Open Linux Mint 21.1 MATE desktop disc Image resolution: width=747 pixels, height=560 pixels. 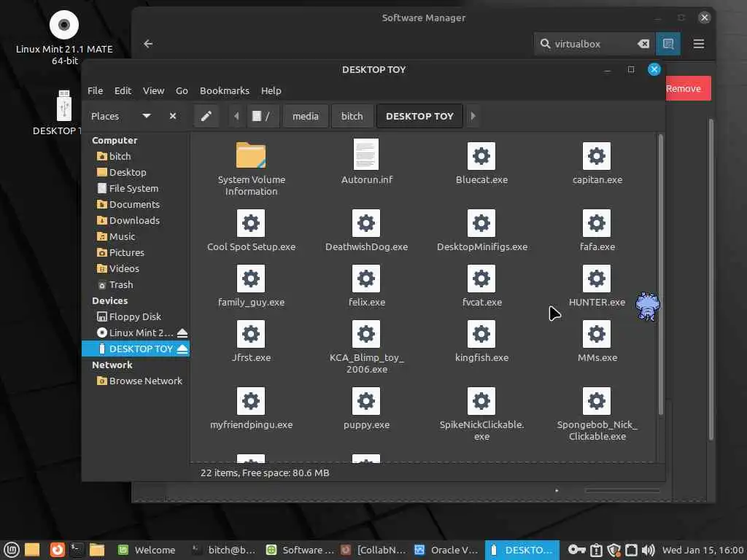point(64,38)
